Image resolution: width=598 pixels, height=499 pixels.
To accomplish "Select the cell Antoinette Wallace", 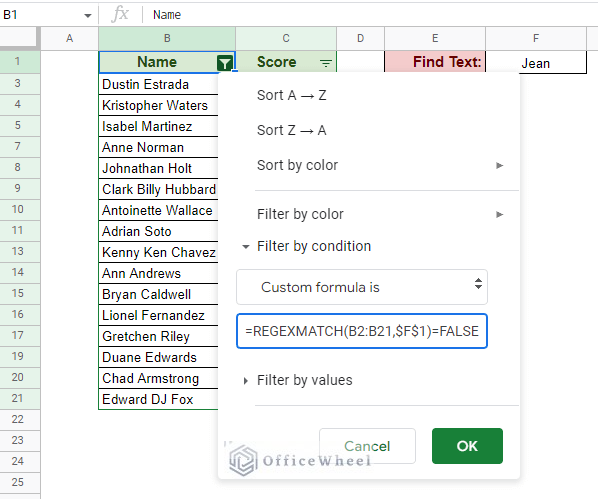I will coord(158,210).
